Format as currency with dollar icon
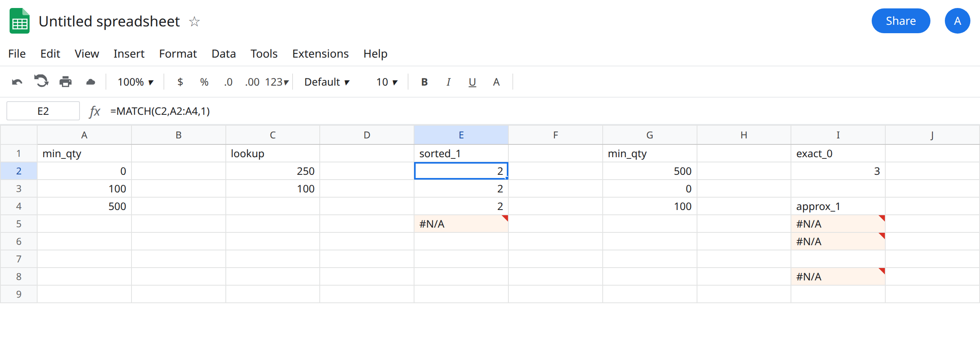Image resolution: width=980 pixels, height=344 pixels. (x=180, y=82)
